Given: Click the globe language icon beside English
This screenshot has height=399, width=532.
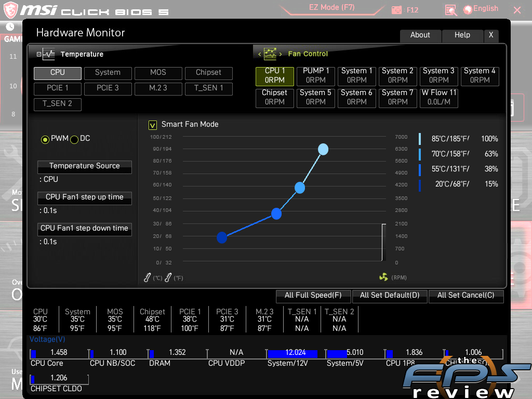Looking at the screenshot, I should 468,10.
